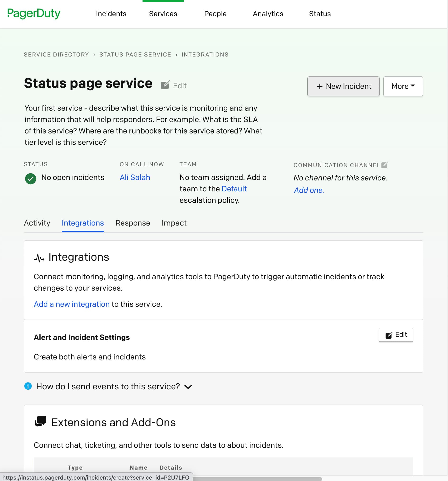Go to Service Directory breadcrumb
448x481 pixels.
tap(56, 54)
